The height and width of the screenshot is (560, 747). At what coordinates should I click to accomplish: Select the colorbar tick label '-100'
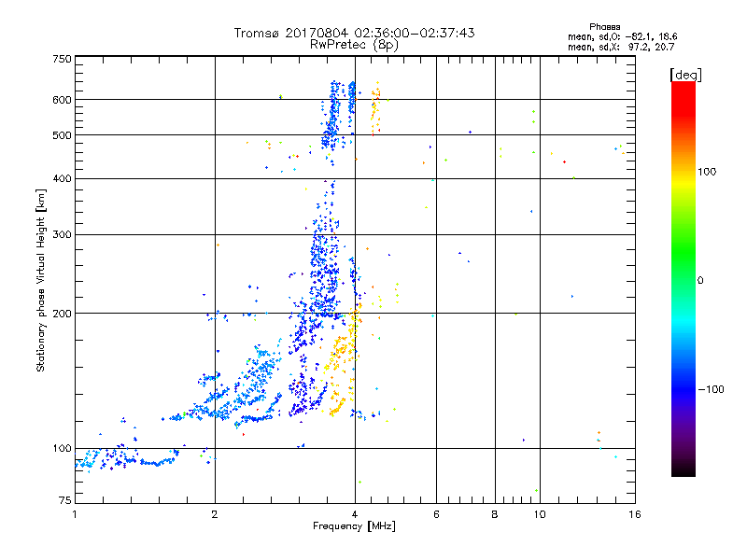[711, 389]
